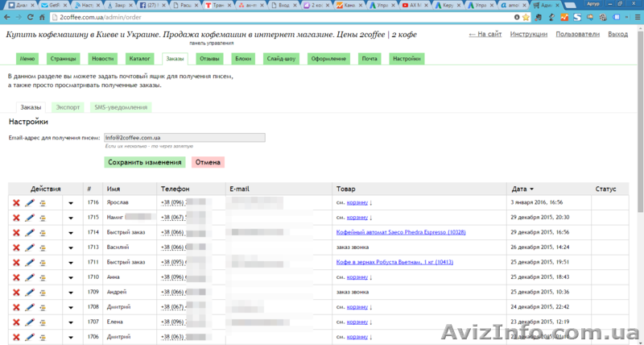Click the red delete icon for order 1710
The image size is (644, 345).
[x=16, y=276]
